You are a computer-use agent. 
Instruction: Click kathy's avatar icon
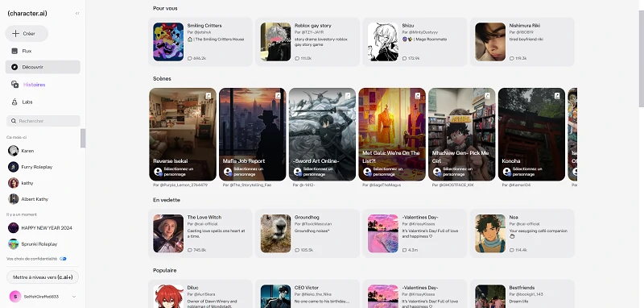coord(14,182)
